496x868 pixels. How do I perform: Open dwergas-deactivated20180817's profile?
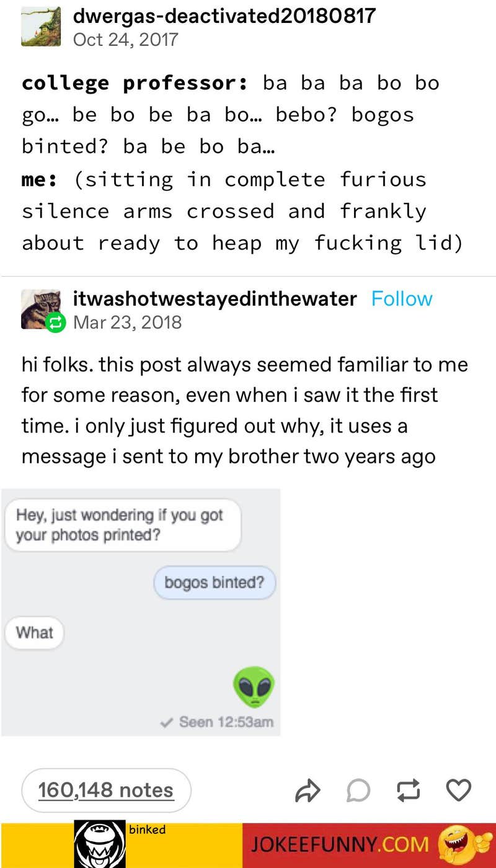tap(224, 16)
